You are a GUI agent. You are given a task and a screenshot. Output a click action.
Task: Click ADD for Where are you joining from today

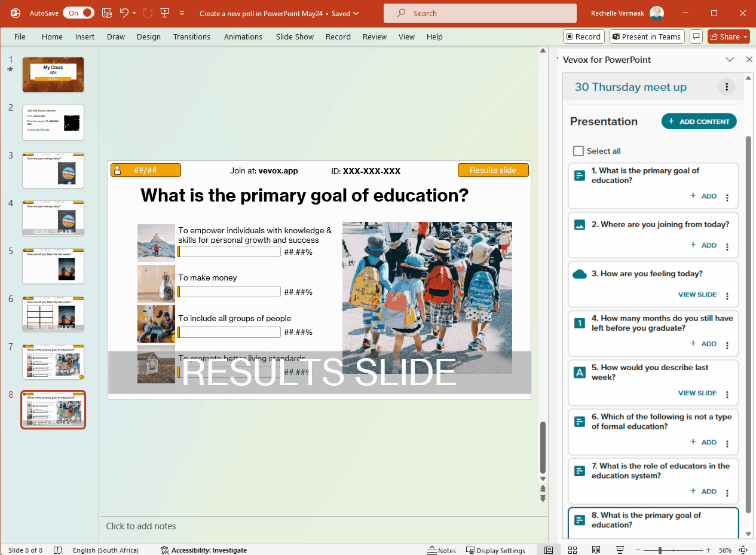[x=703, y=245]
